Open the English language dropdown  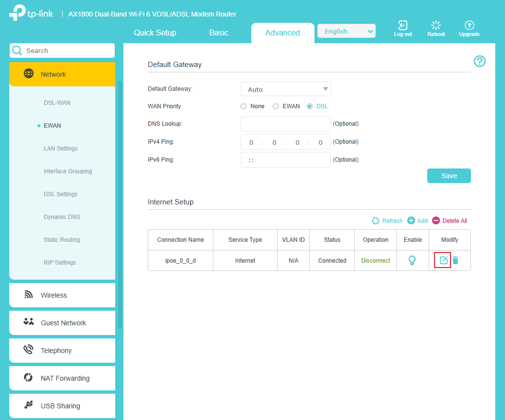pos(346,32)
